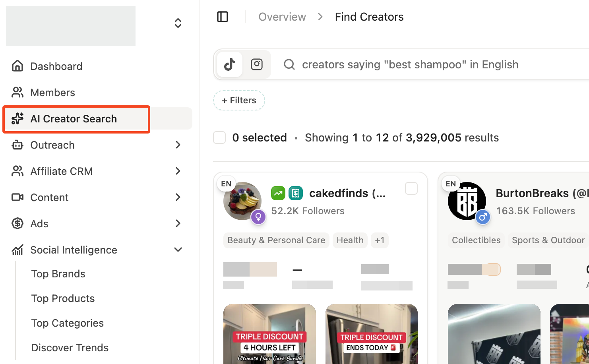This screenshot has height=364, width=589.
Task: Open the cakedfinds creator profile name
Action: [347, 193]
